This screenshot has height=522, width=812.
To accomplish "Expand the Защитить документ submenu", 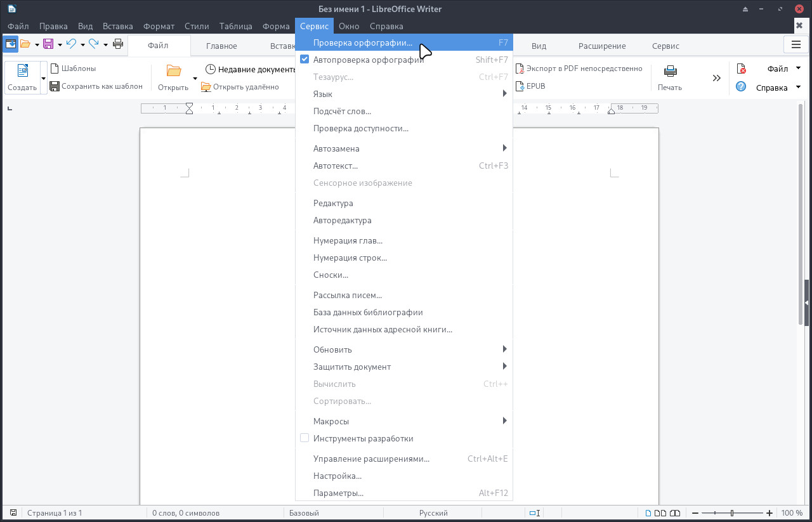I will pos(404,367).
